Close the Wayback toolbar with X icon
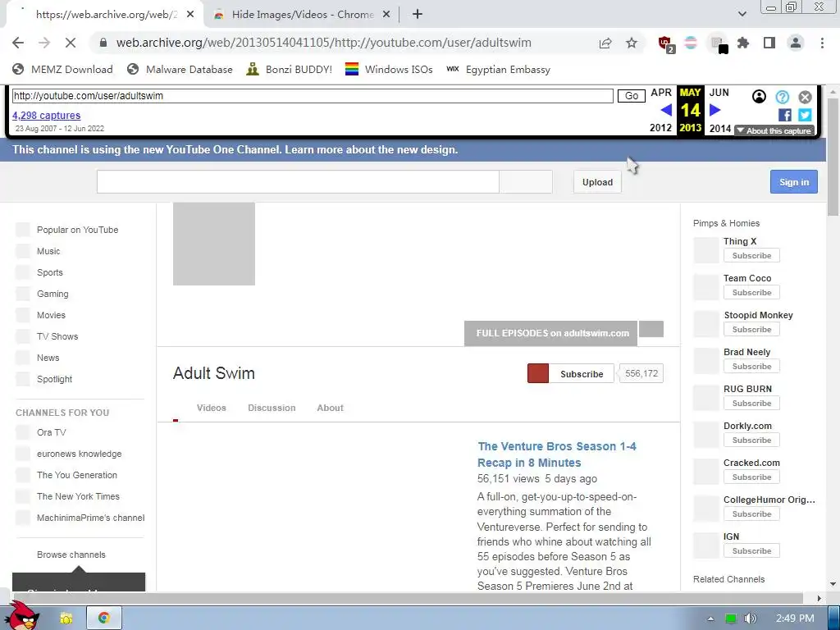 click(x=805, y=97)
